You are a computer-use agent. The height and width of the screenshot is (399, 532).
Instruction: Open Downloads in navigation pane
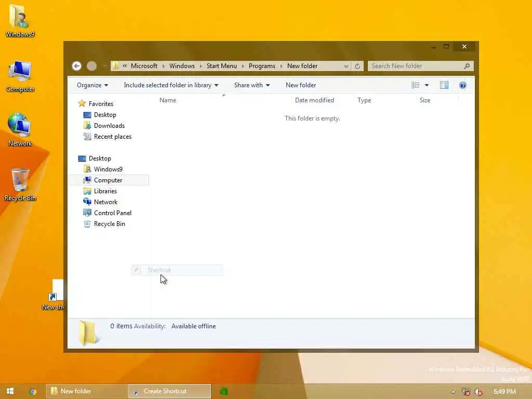[109, 126]
